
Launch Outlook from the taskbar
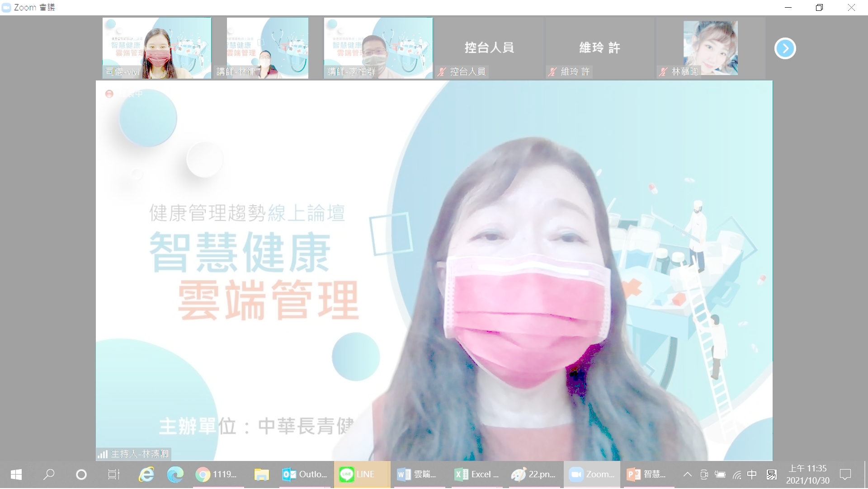[x=304, y=475]
